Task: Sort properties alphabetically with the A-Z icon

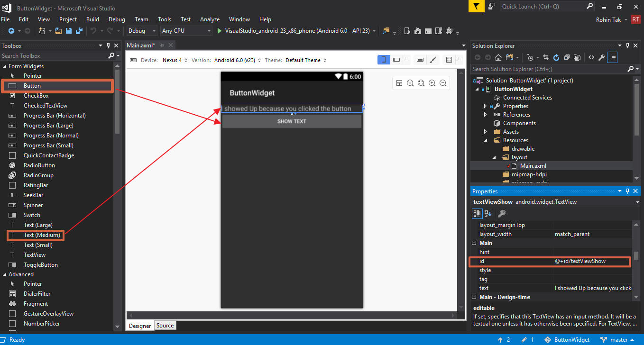Action: (488, 214)
